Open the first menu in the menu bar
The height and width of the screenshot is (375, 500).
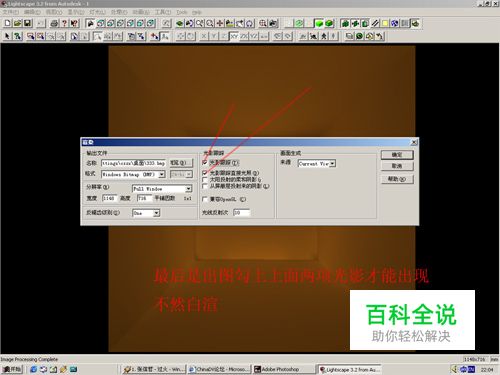pos(10,12)
